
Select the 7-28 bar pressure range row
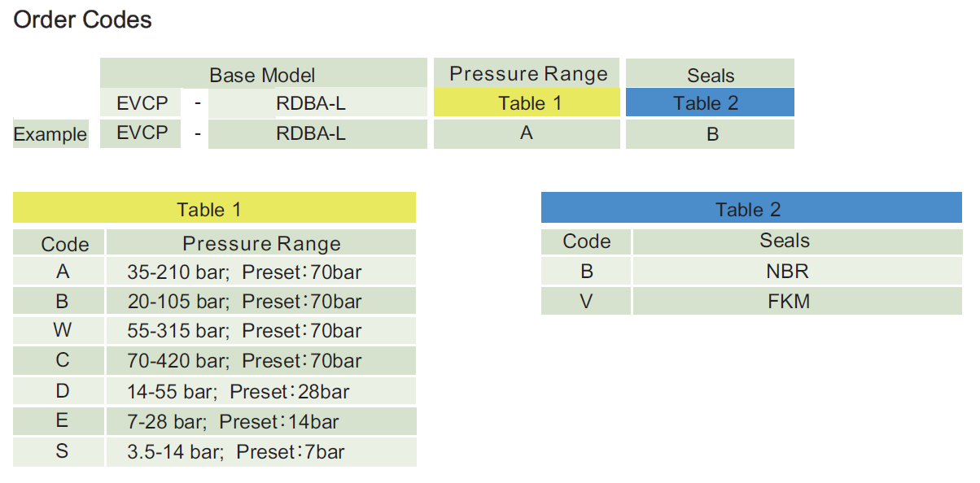pyautogui.click(x=233, y=421)
